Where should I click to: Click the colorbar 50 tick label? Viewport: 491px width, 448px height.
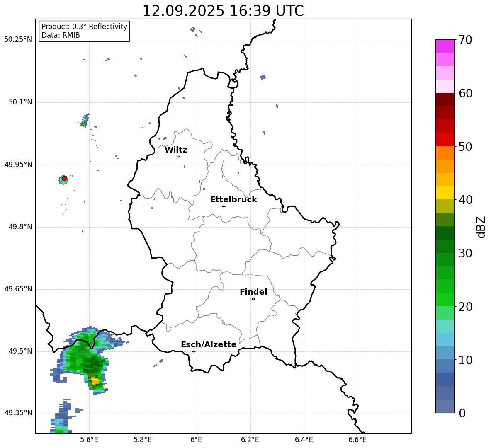click(x=465, y=146)
